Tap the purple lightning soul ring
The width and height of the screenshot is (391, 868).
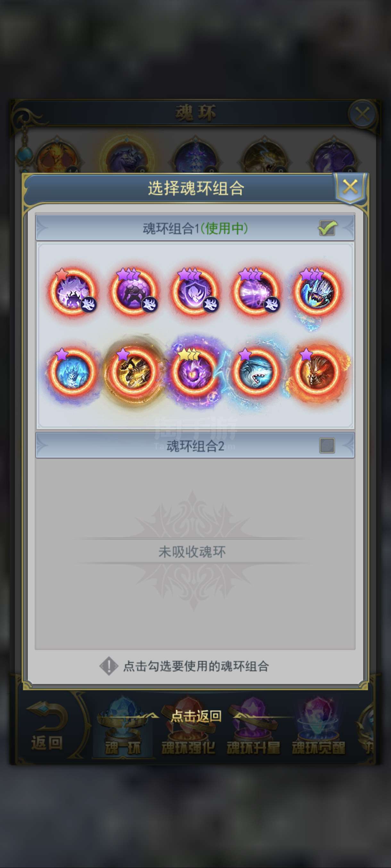coord(255,291)
